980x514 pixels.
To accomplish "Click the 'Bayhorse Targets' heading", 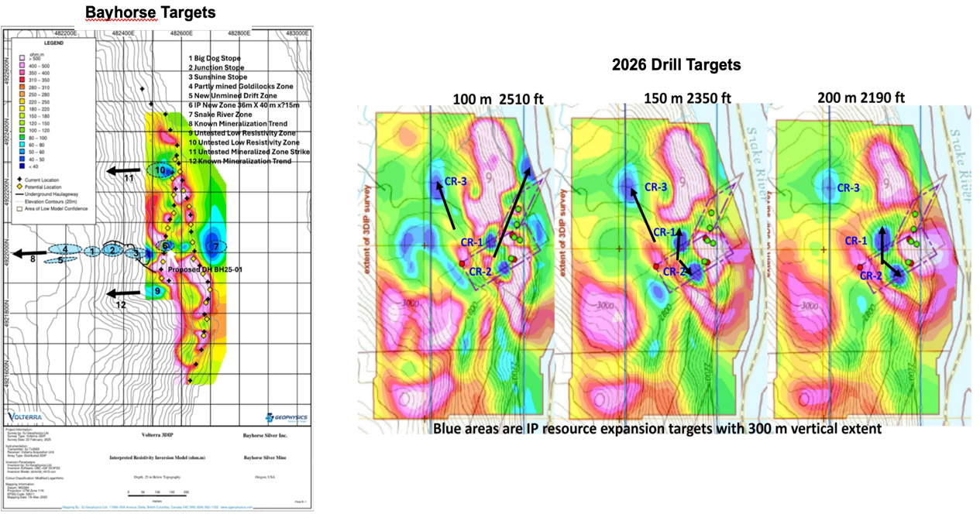I will click(x=150, y=12).
